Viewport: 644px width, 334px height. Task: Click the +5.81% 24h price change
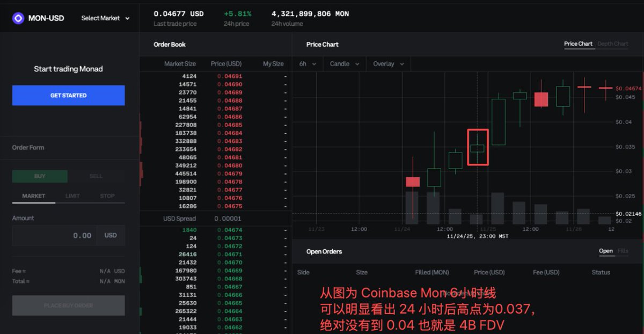click(238, 14)
